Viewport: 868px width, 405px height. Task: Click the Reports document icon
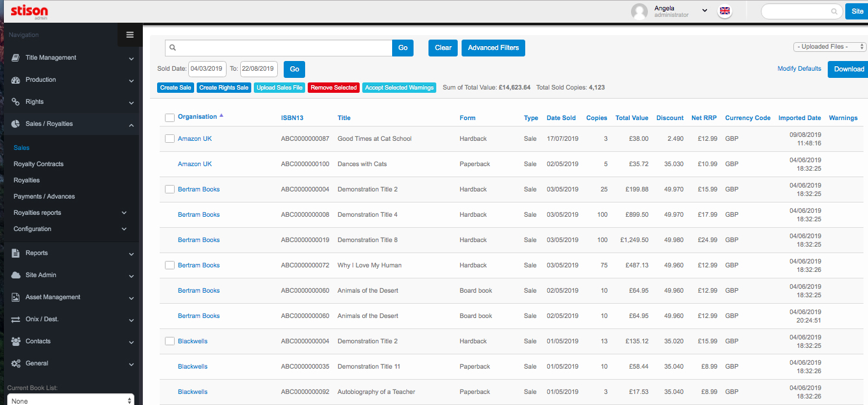16,253
